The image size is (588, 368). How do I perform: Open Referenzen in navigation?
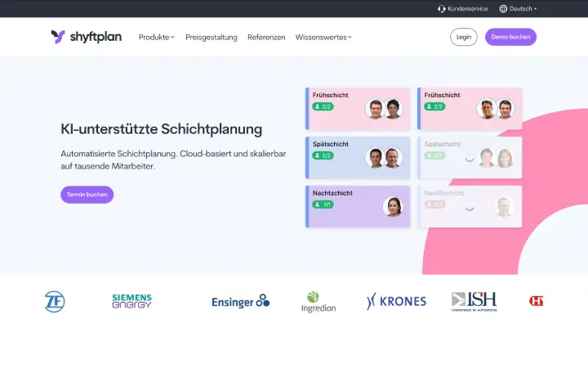(x=266, y=37)
